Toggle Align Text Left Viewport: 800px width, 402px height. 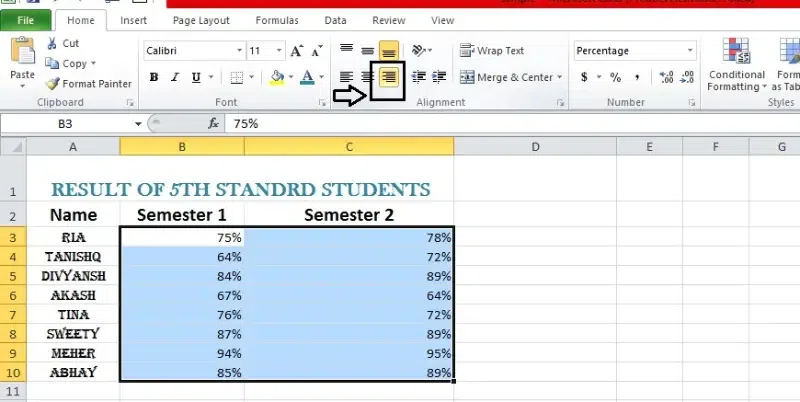click(x=346, y=77)
